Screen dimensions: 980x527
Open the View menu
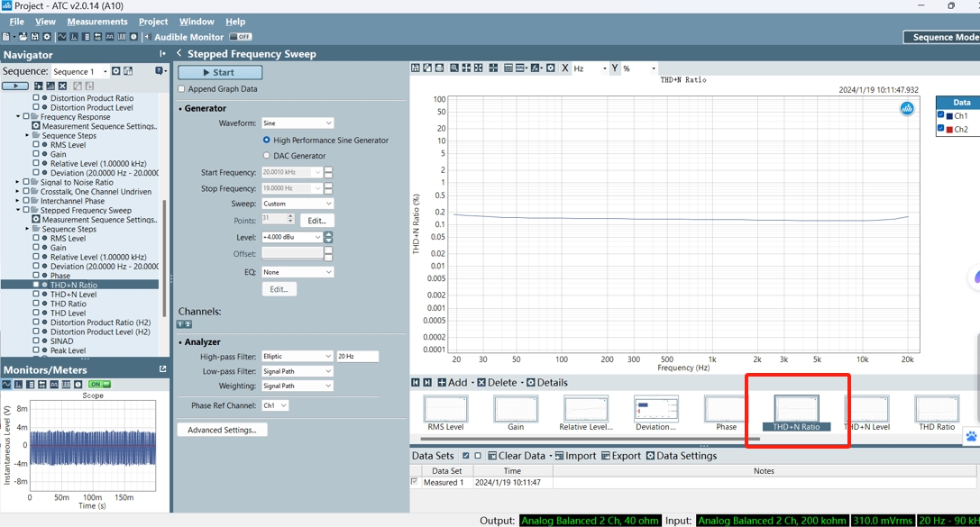point(45,22)
